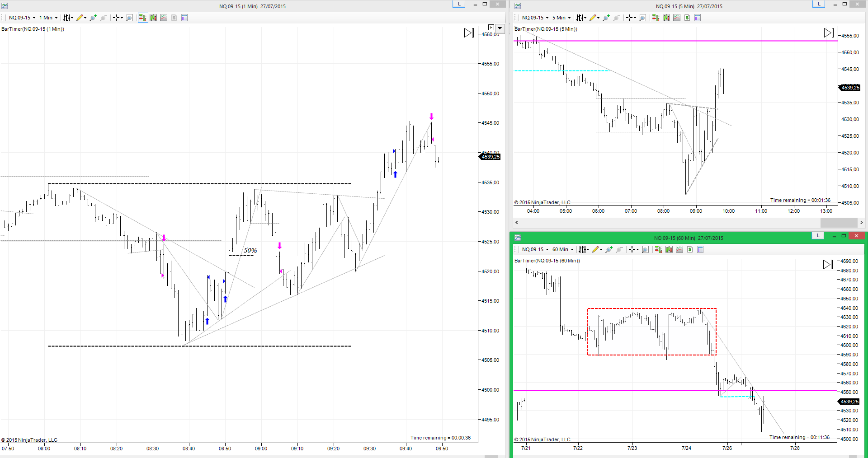The width and height of the screenshot is (868, 458).
Task: Open Indicators icon in the 60 Min chart
Action: (679, 249)
